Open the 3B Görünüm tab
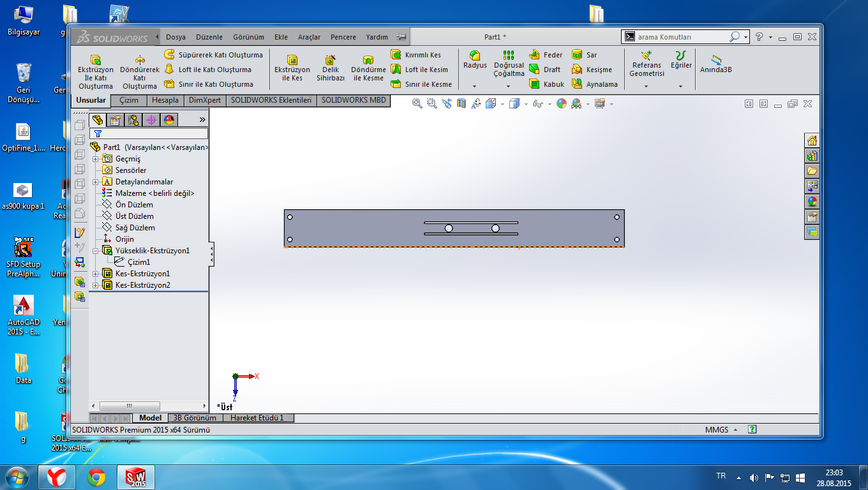 (x=195, y=418)
